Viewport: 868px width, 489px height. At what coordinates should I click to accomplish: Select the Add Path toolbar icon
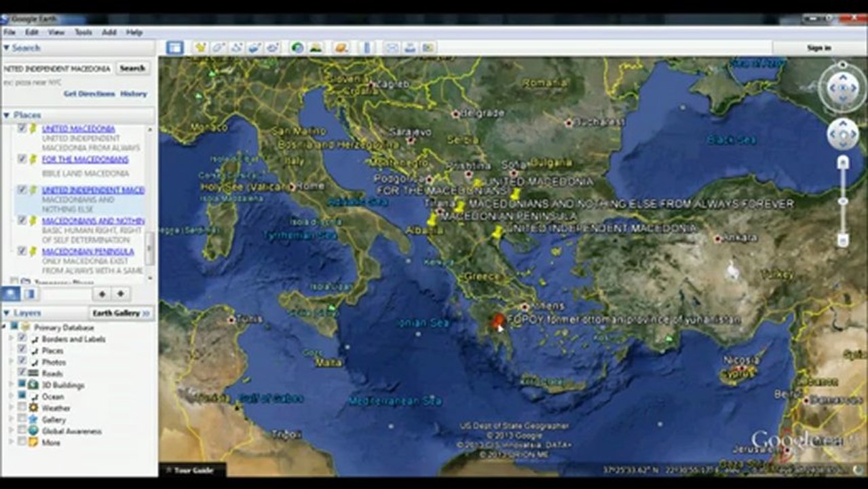(236, 48)
